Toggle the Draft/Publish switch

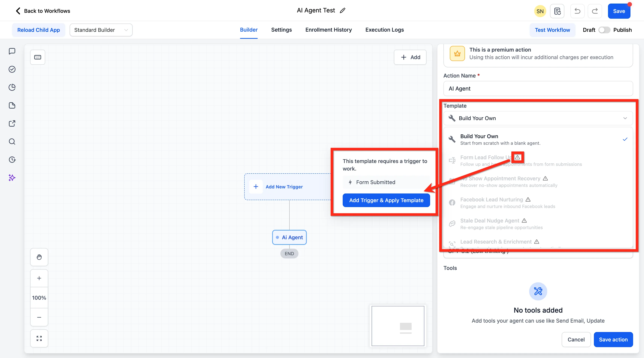click(x=604, y=30)
